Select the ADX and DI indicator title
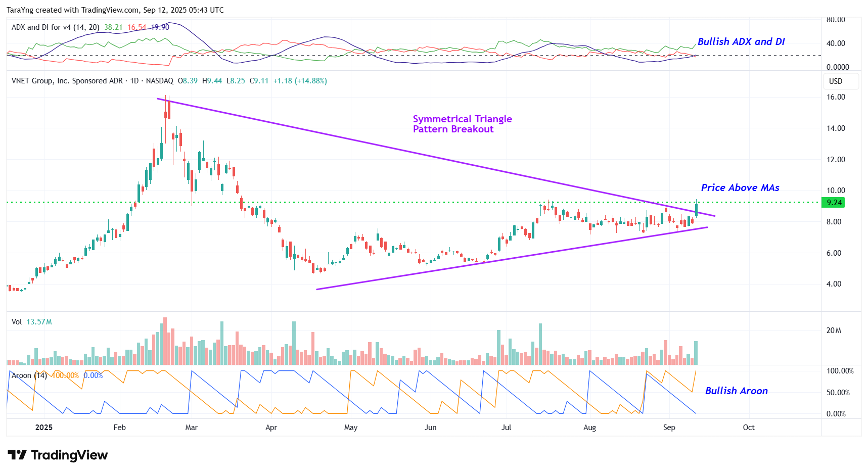The height and width of the screenshot is (474, 868). pyautogui.click(x=56, y=27)
